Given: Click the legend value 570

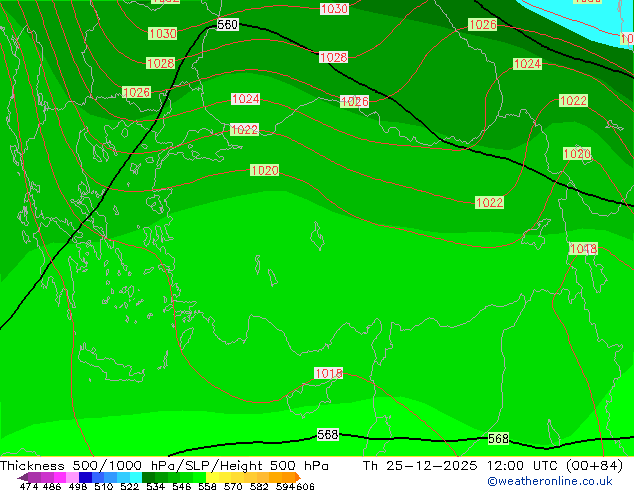Looking at the screenshot, I should tap(233, 486).
